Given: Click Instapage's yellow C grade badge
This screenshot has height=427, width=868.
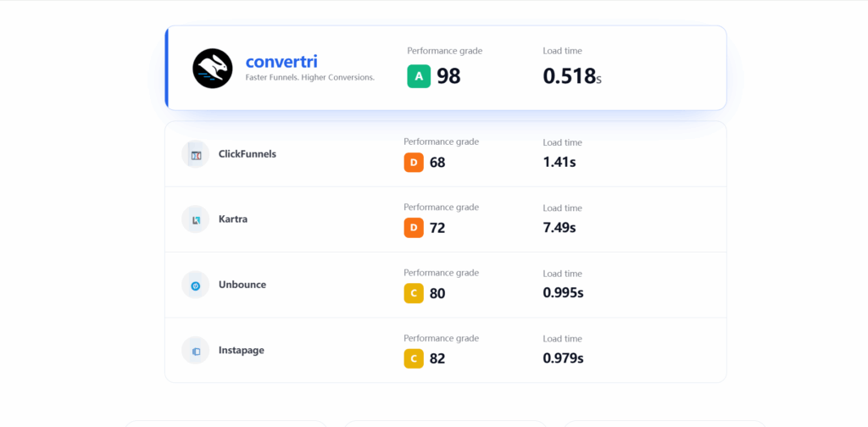Looking at the screenshot, I should pyautogui.click(x=414, y=358).
